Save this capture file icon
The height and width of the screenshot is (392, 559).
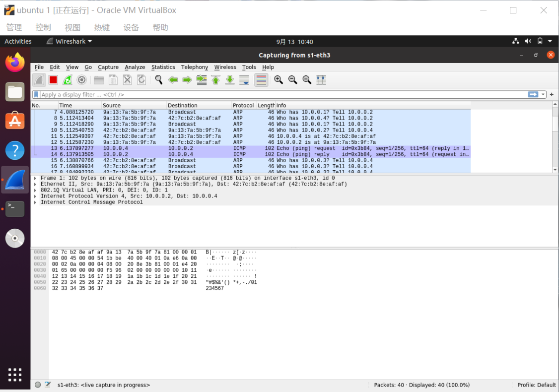click(113, 80)
